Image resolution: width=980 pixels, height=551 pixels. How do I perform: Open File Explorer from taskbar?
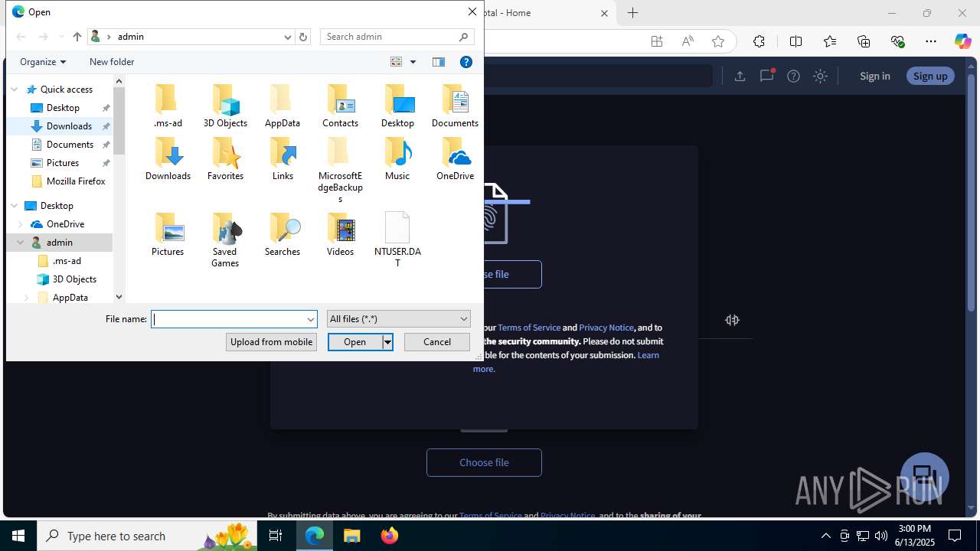pyautogui.click(x=351, y=536)
